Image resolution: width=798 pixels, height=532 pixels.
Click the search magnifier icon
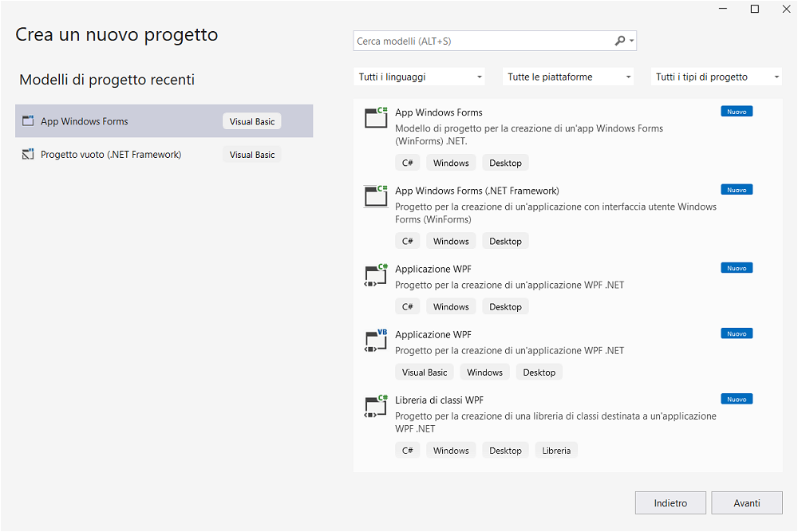[619, 41]
